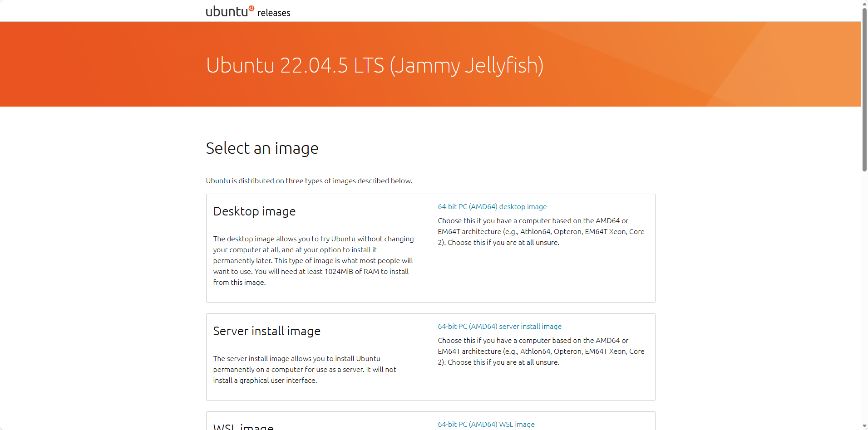Image resolution: width=868 pixels, height=430 pixels.
Task: Click the 'Select an image' heading
Action: [262, 148]
